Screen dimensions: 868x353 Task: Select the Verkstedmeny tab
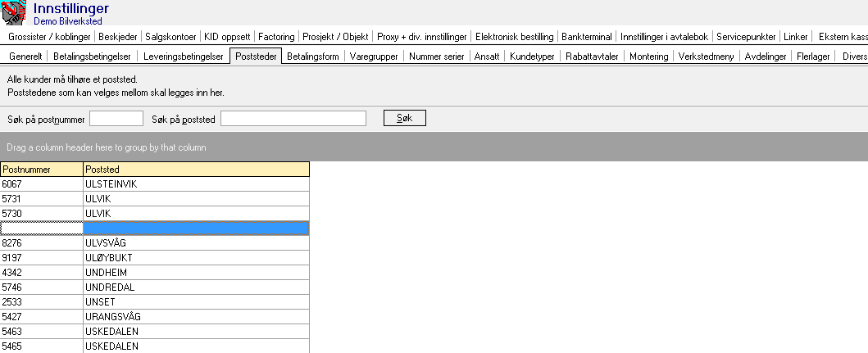(707, 57)
